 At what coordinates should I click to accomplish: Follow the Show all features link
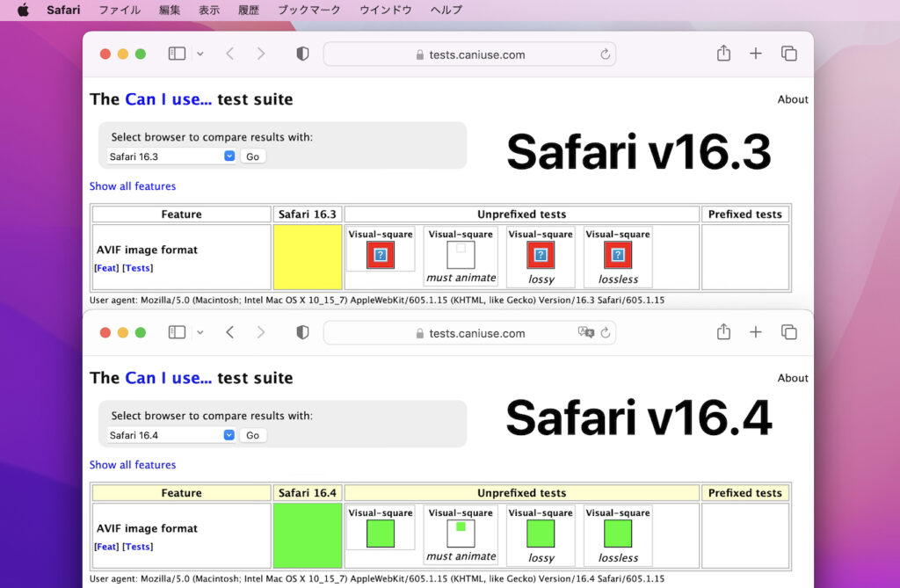(x=133, y=185)
